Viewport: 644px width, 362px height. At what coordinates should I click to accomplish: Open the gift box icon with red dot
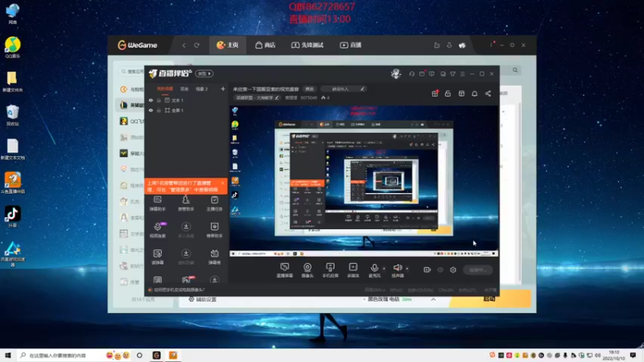[435, 93]
